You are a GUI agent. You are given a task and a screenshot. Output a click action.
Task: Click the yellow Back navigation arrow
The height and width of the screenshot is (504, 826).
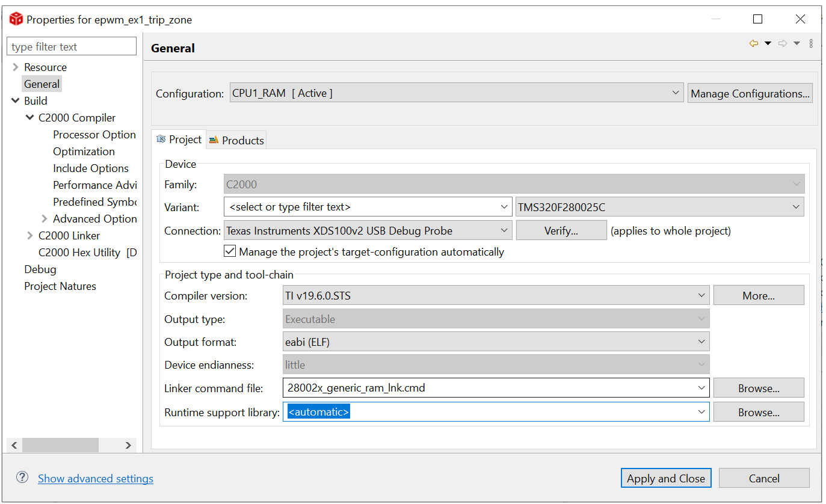coord(753,43)
